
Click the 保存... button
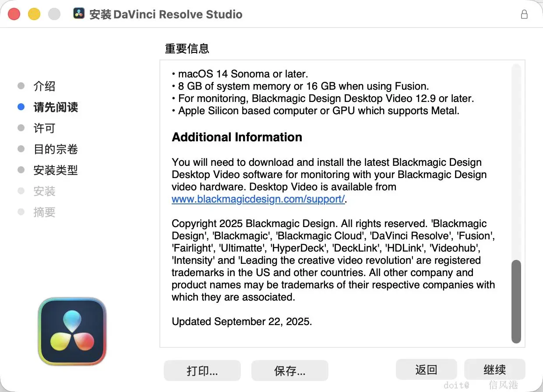(x=290, y=371)
